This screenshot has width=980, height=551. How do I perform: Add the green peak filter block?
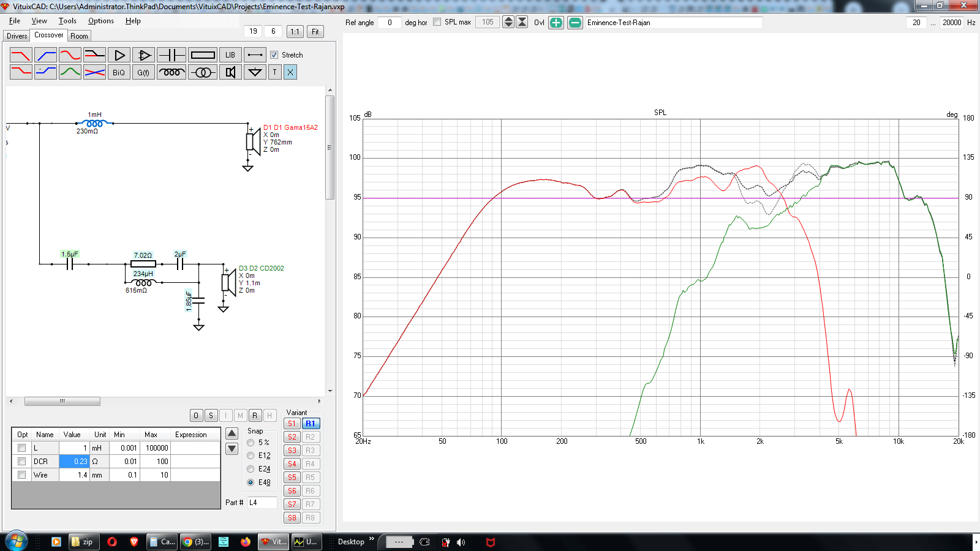pos(70,72)
